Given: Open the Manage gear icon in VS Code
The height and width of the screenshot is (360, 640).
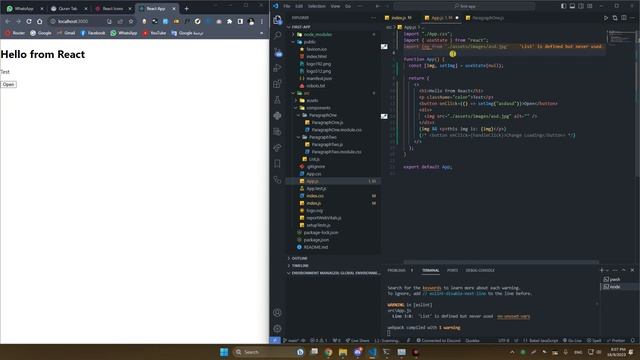Looking at the screenshot, I should tap(278, 328).
